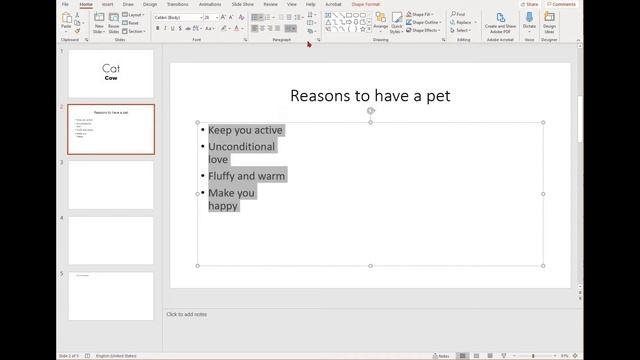Screen dimensions: 640x360
Task: Expand the Layout dropdown
Action: coord(133,15)
